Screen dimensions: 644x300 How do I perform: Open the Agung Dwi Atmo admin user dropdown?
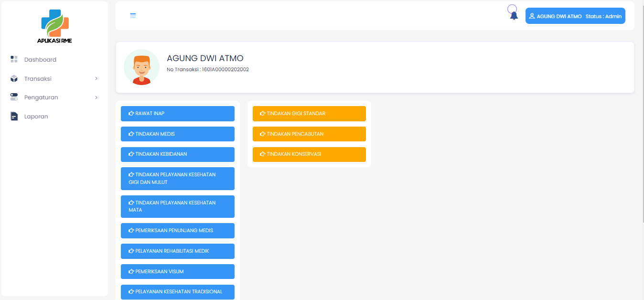click(575, 16)
